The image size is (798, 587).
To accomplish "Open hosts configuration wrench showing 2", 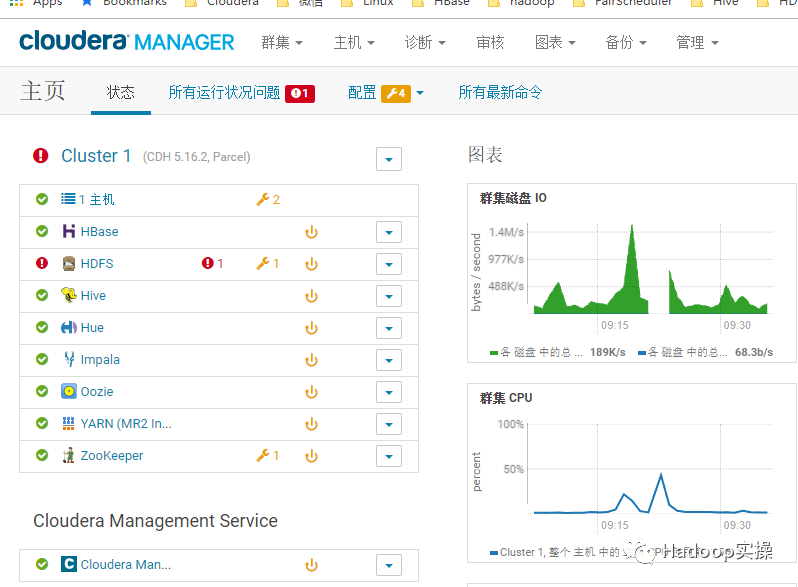I will tap(268, 200).
